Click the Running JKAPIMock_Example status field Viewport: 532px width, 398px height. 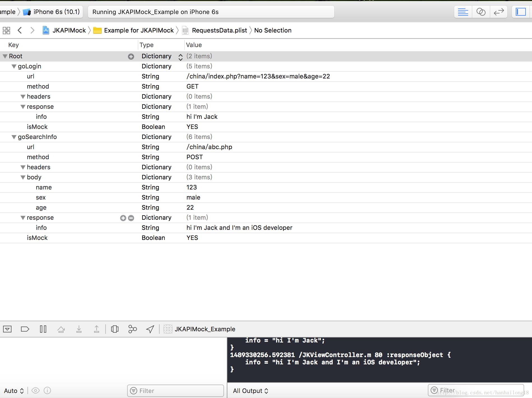point(211,12)
